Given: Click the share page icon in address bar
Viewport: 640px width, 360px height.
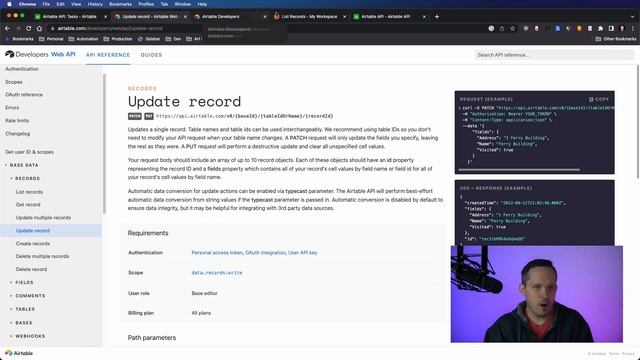Looking at the screenshot, I should tap(502, 29).
